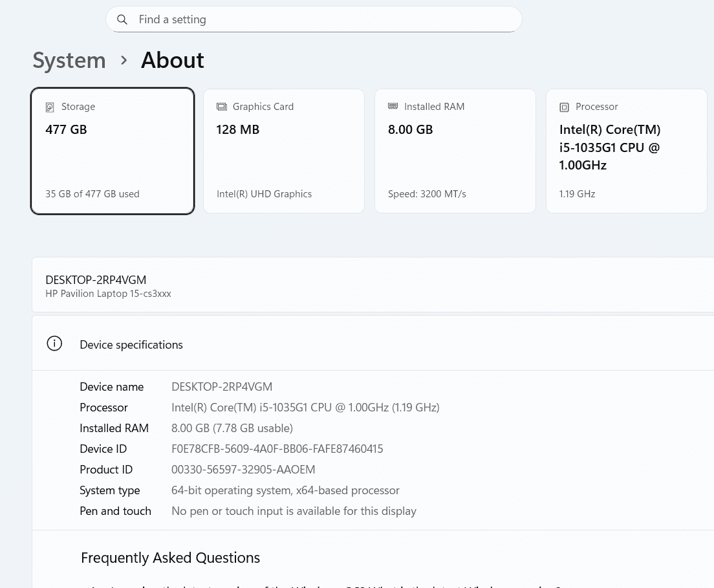Click the Device ID value
Image resolution: width=714 pixels, height=588 pixels.
click(x=277, y=449)
